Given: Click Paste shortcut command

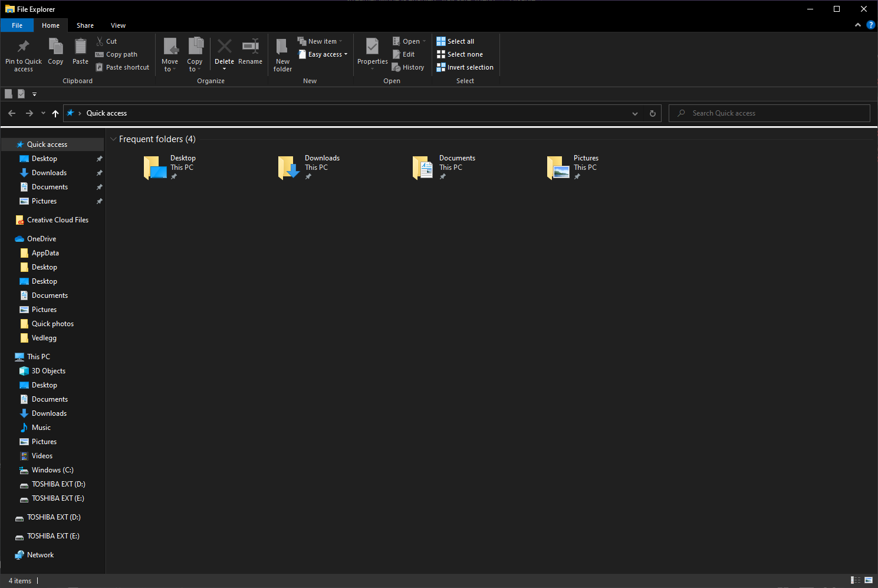Looking at the screenshot, I should click(x=122, y=67).
